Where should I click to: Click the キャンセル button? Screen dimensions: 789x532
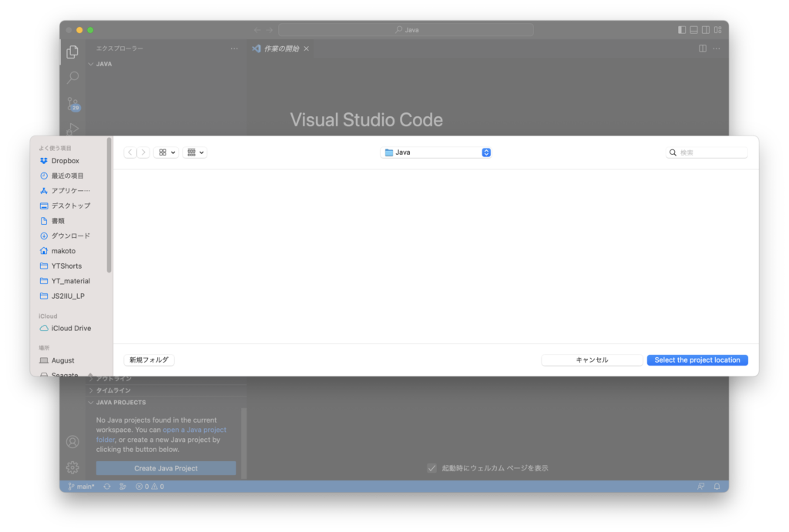(592, 360)
